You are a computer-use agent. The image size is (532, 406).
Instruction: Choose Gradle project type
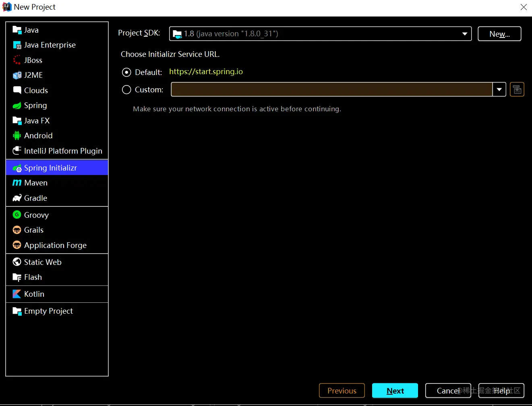point(57,198)
